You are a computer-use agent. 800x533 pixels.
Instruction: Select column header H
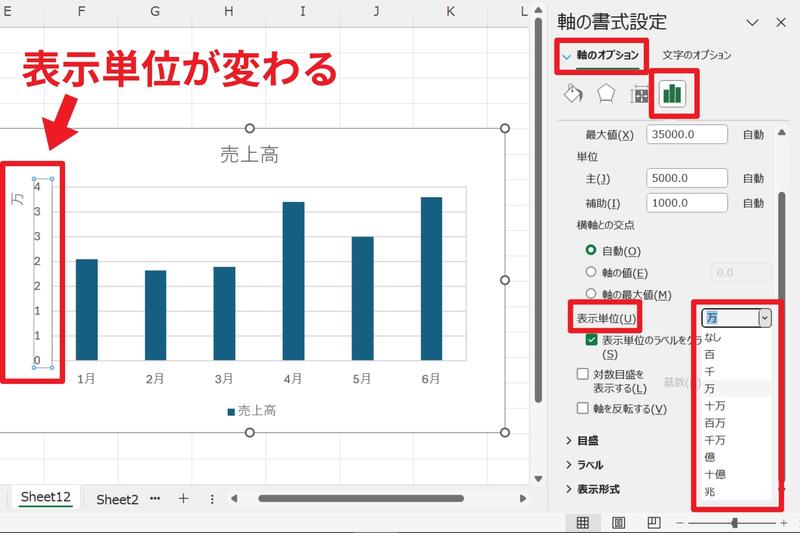pyautogui.click(x=229, y=11)
